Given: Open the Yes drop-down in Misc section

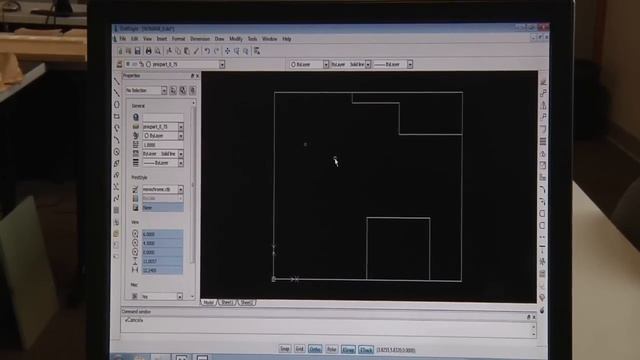Looking at the screenshot, I should click(180, 297).
